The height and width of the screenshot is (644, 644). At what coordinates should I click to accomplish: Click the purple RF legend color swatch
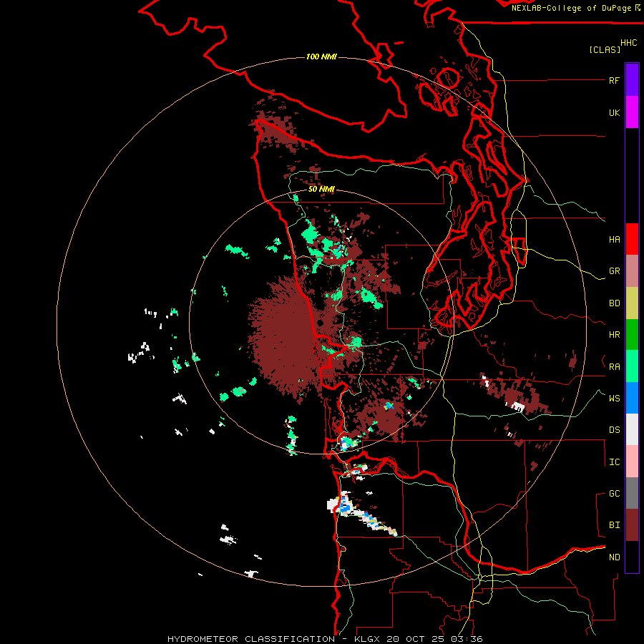pyautogui.click(x=632, y=80)
